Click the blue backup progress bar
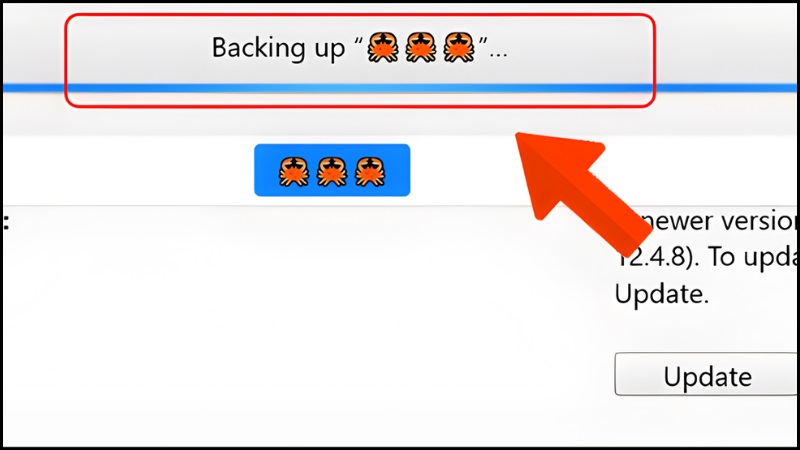Image resolution: width=800 pixels, height=450 pixels. [400, 88]
